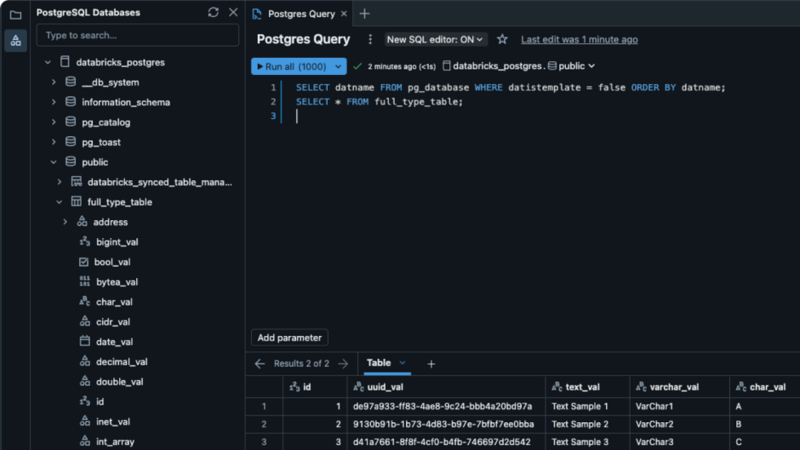Select the int_array column

(x=115, y=442)
